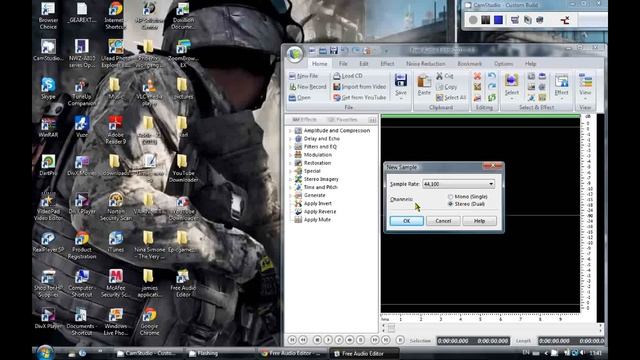Jump to start with the first transport button

click(292, 340)
